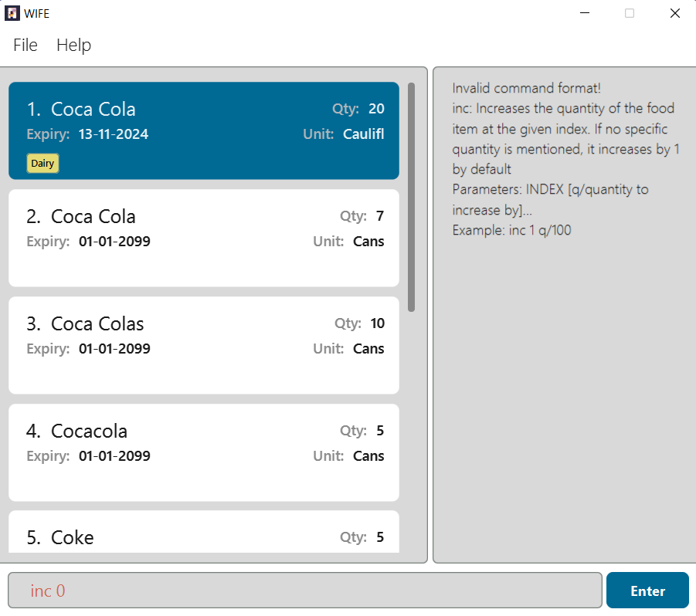The height and width of the screenshot is (616, 696).
Task: Click quantity 10 on Coca Colas
Action: [x=377, y=323]
